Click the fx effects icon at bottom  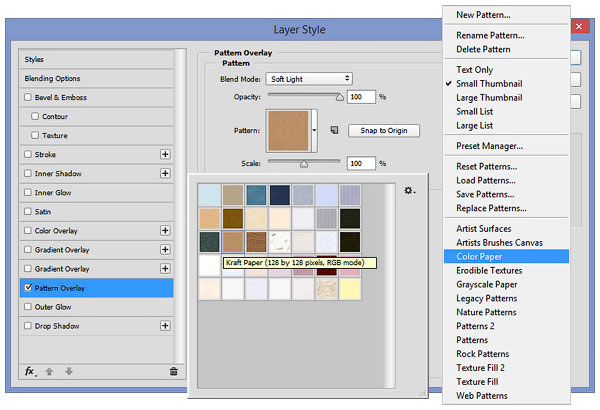[30, 371]
